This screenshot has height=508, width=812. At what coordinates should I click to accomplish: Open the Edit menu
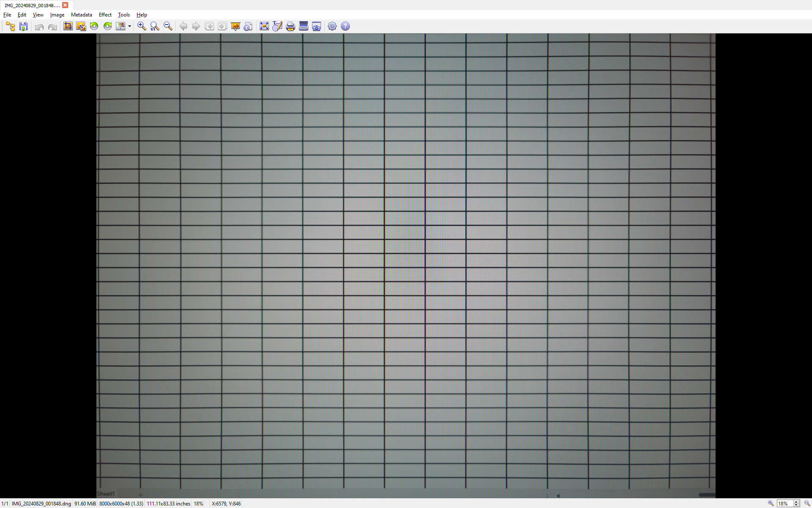pyautogui.click(x=22, y=15)
